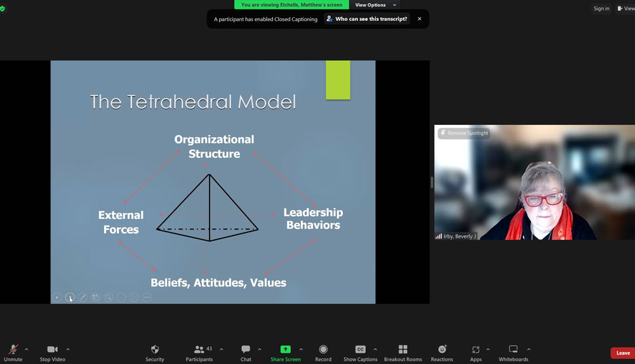
Task: Open the View Options dropdown
Action: [375, 5]
